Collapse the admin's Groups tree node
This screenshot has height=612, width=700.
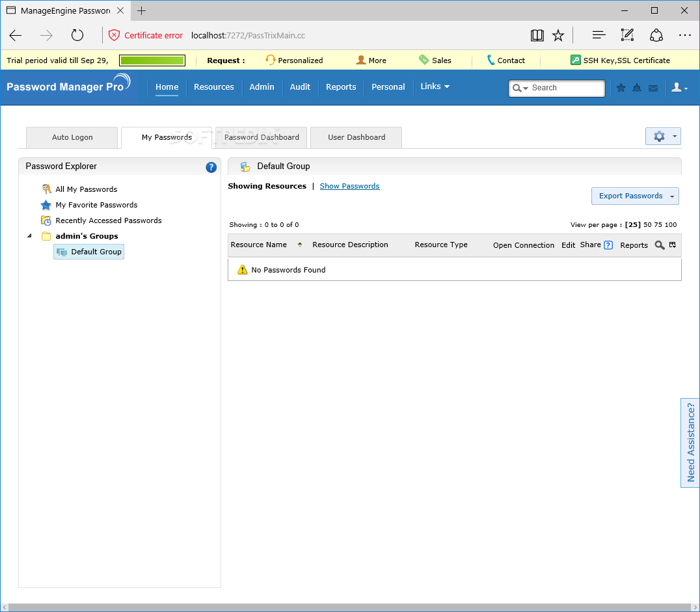coord(29,235)
